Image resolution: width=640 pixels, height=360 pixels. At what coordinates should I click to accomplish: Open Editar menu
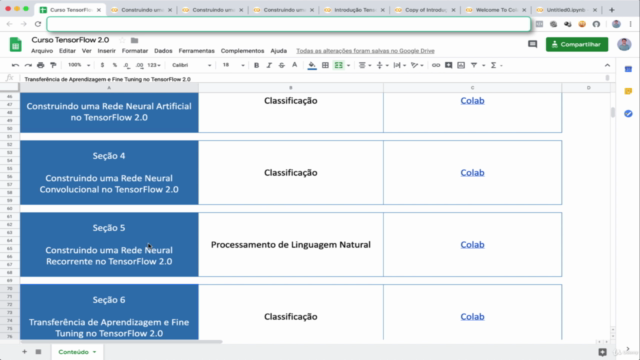(67, 51)
